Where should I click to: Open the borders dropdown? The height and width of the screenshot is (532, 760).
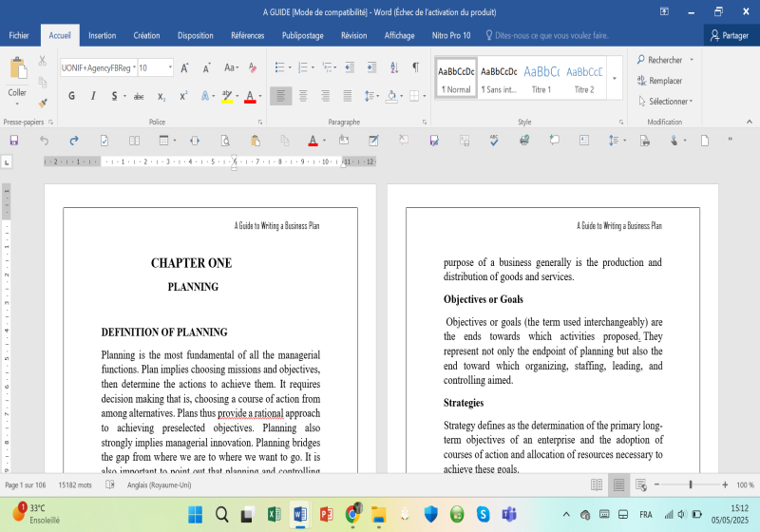coord(424,96)
